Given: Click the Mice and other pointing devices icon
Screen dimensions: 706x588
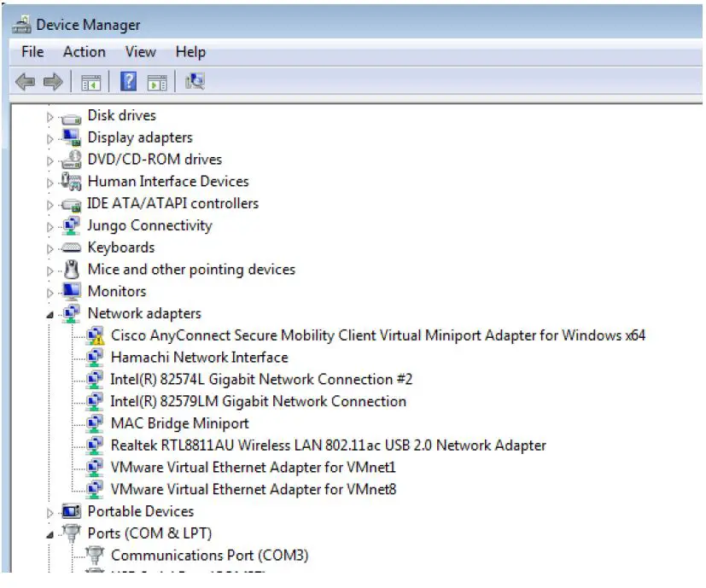Looking at the screenshot, I should click(x=72, y=270).
